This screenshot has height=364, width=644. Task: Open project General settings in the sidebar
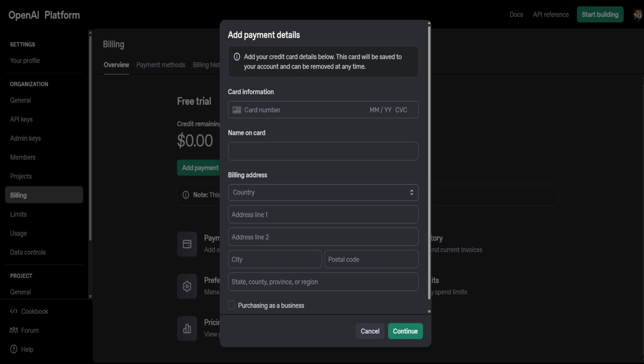(x=20, y=292)
